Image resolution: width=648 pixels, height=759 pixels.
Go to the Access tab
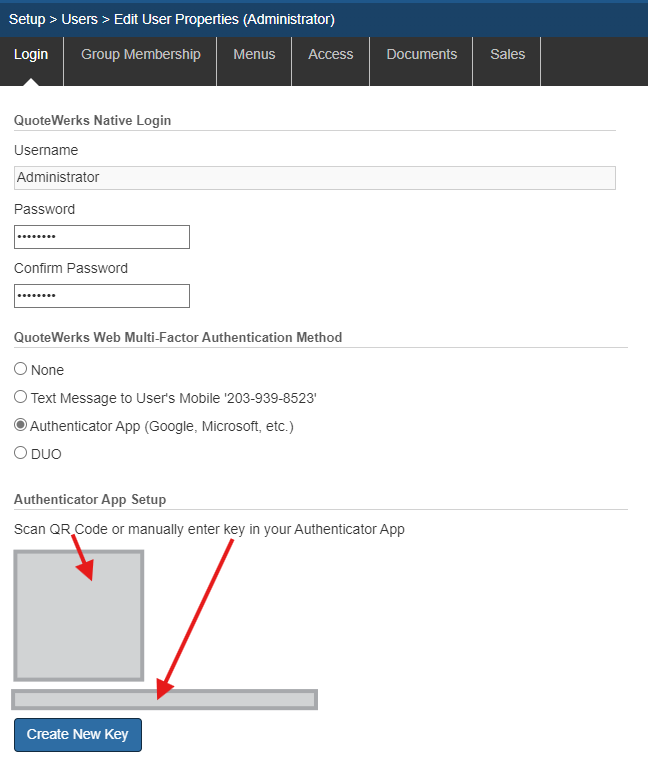(x=330, y=55)
